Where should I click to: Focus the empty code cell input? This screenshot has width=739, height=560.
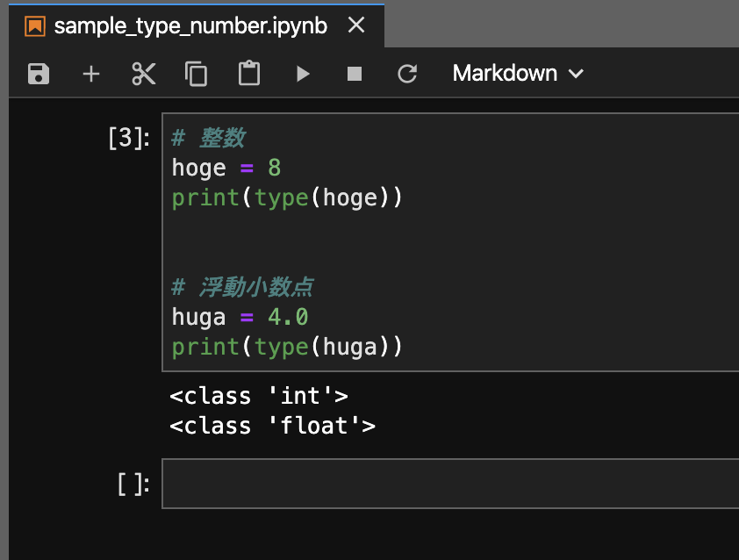tap(450, 484)
